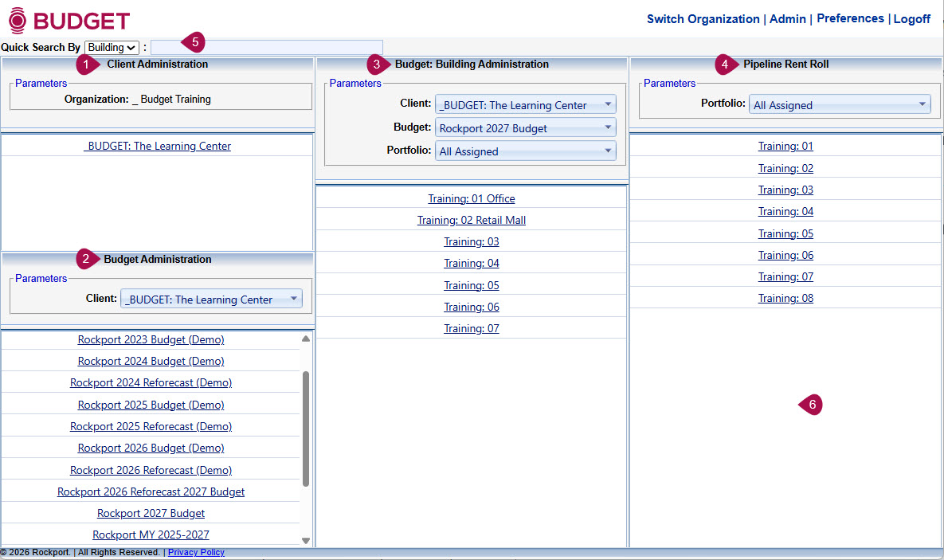
Task: Open Training: 06 in Building Administration
Action: [x=472, y=307]
